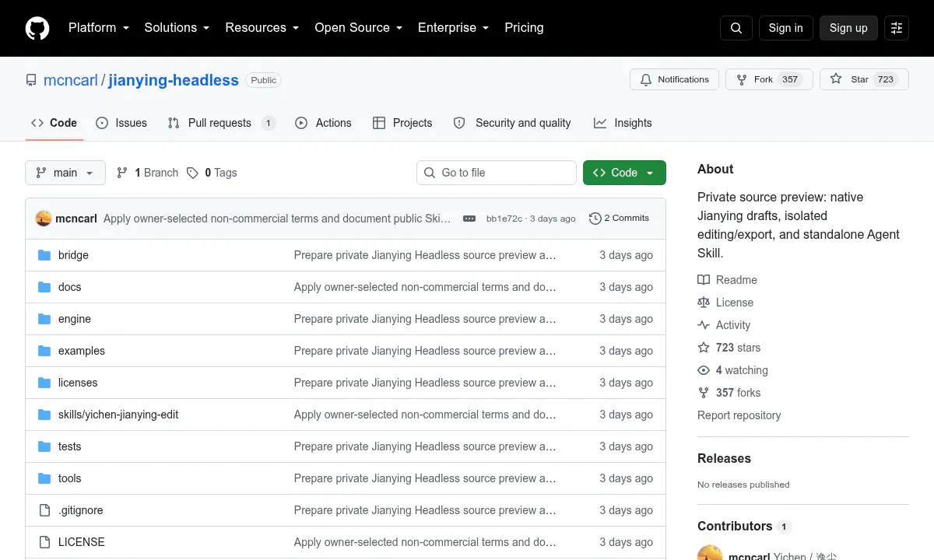Click the Pricing link

[x=524, y=28]
